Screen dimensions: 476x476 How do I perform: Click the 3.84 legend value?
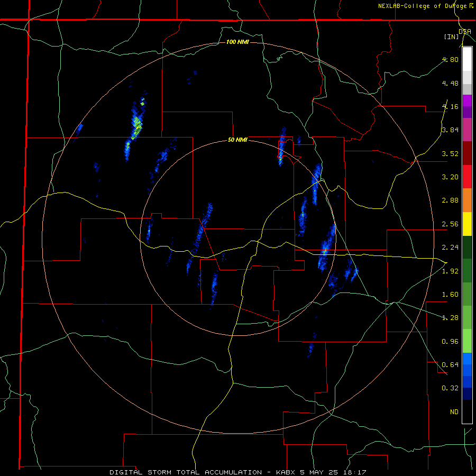(450, 130)
